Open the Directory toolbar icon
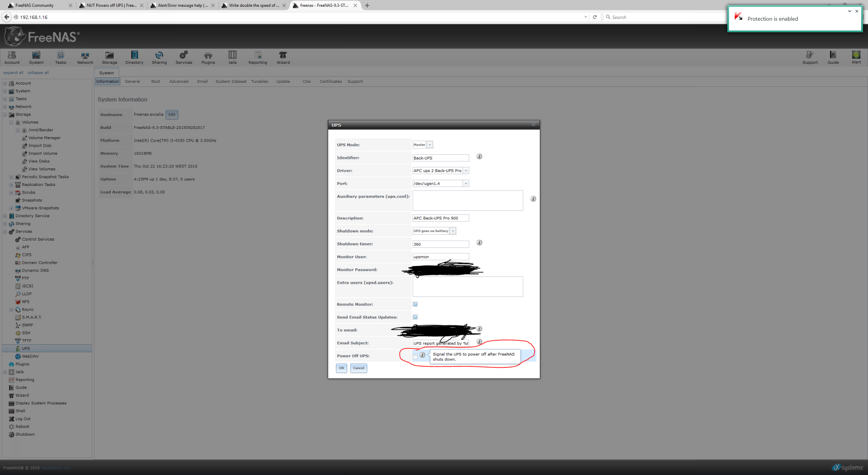This screenshot has width=868, height=475. [134, 57]
